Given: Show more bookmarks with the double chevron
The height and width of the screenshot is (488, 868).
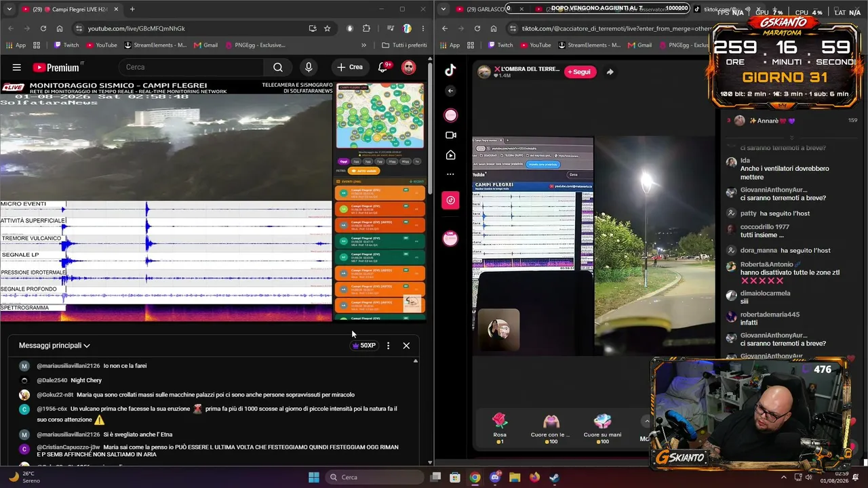Looking at the screenshot, I should pos(363,45).
